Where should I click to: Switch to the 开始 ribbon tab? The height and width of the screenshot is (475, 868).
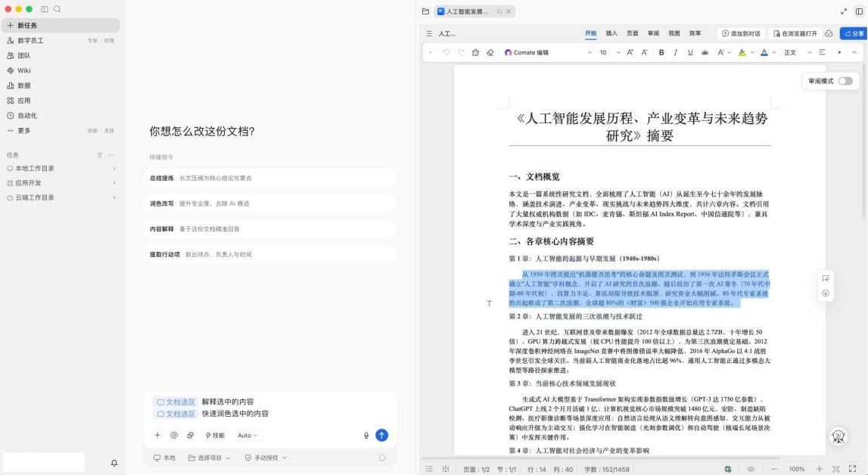pyautogui.click(x=591, y=34)
